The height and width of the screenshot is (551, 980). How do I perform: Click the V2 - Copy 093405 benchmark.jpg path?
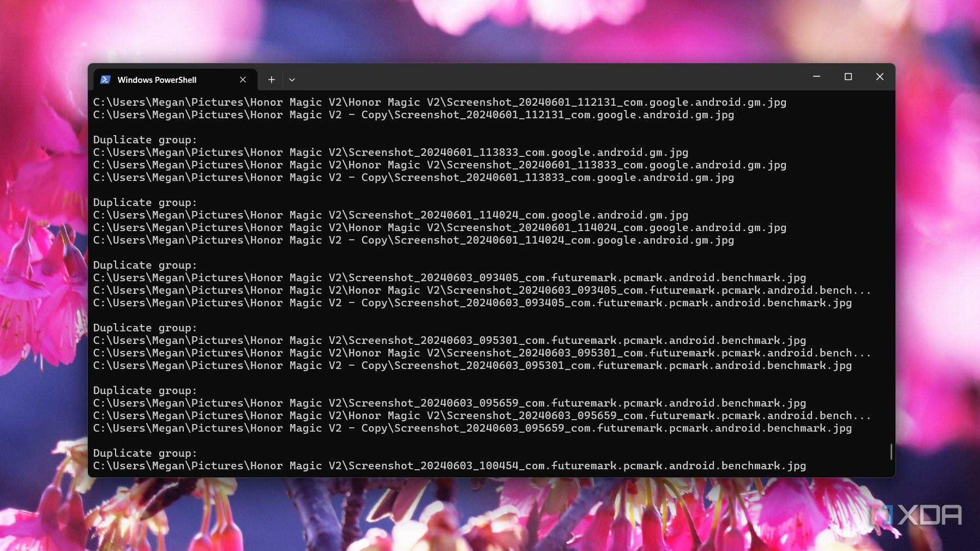(x=472, y=302)
